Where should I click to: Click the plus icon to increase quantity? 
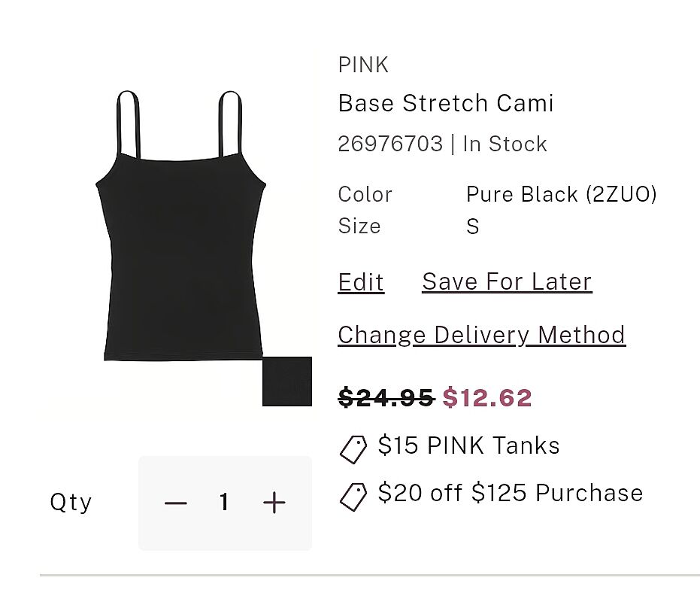click(x=274, y=503)
